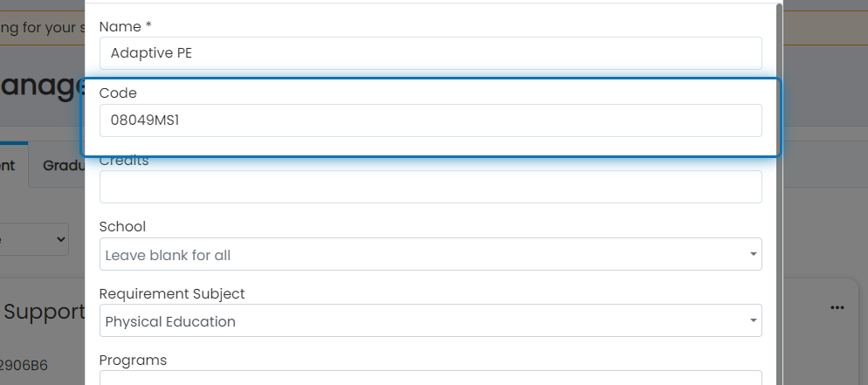Expand the partially hidden select box at the left edge
868x385 pixels.
click(x=34, y=239)
